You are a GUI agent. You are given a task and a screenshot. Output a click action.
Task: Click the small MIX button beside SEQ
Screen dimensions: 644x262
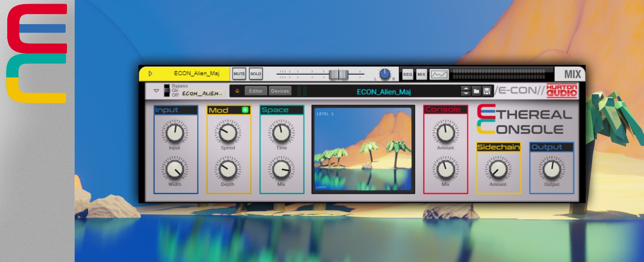point(421,74)
